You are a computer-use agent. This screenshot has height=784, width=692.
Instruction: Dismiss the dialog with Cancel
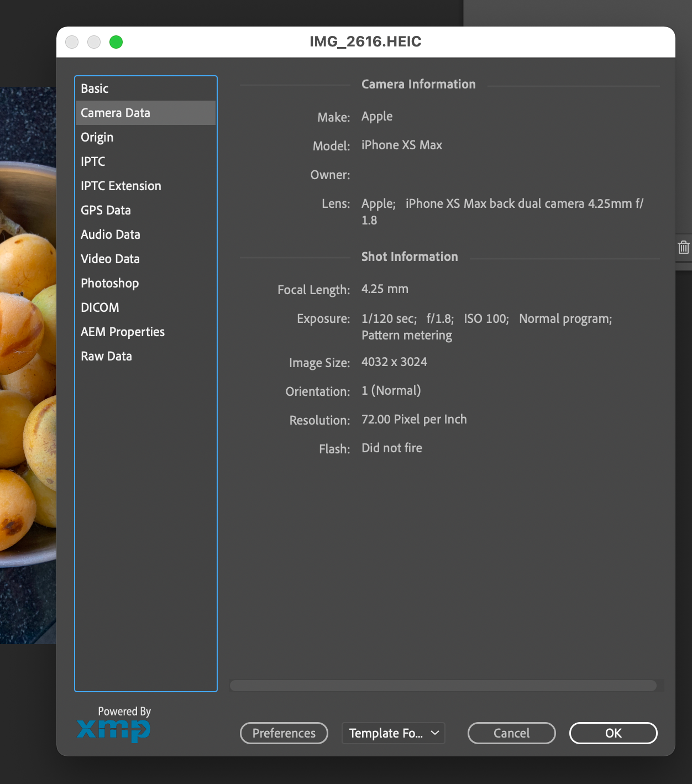tap(511, 733)
